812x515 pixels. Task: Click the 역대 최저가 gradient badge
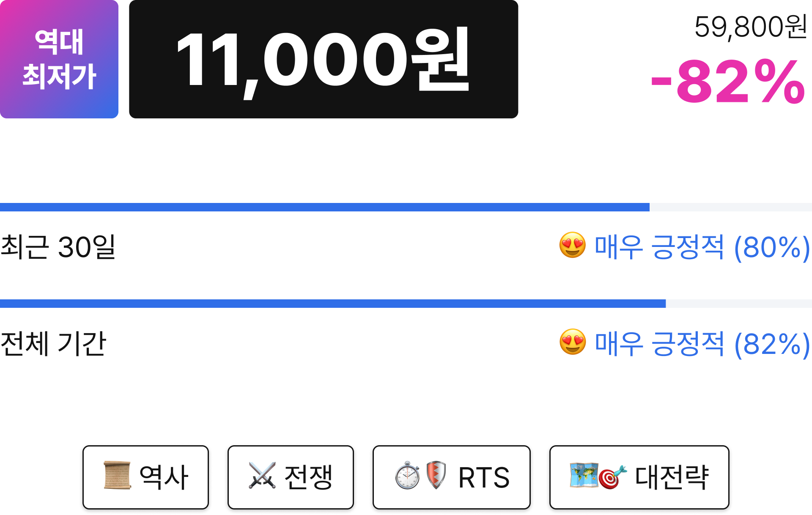point(59,59)
